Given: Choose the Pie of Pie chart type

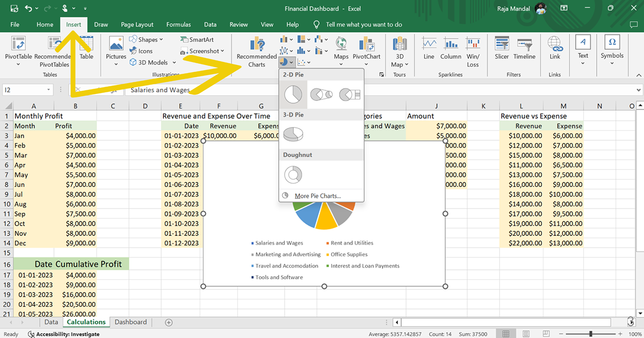Looking at the screenshot, I should pyautogui.click(x=321, y=95).
